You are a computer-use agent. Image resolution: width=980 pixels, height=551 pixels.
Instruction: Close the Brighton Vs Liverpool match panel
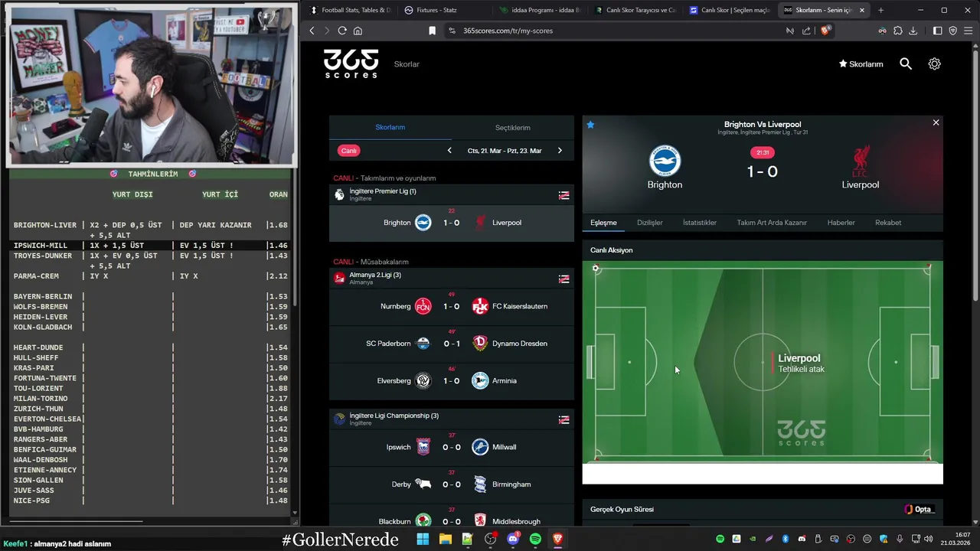pos(936,122)
